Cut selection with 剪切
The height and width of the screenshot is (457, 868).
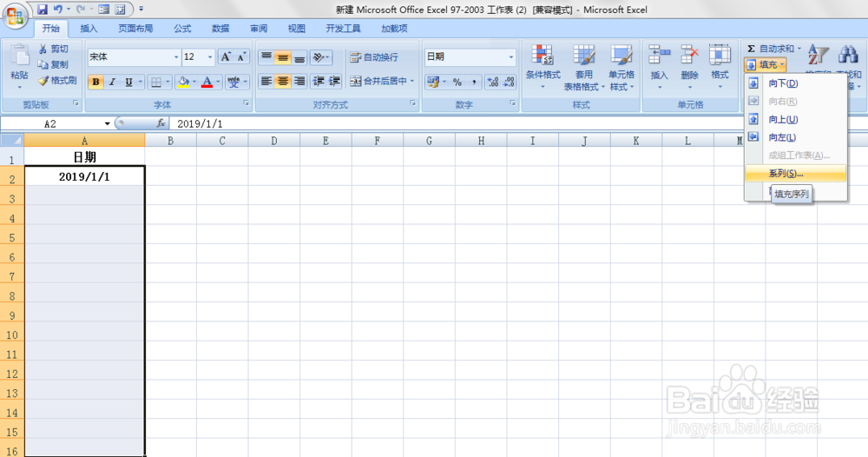pyautogui.click(x=53, y=49)
